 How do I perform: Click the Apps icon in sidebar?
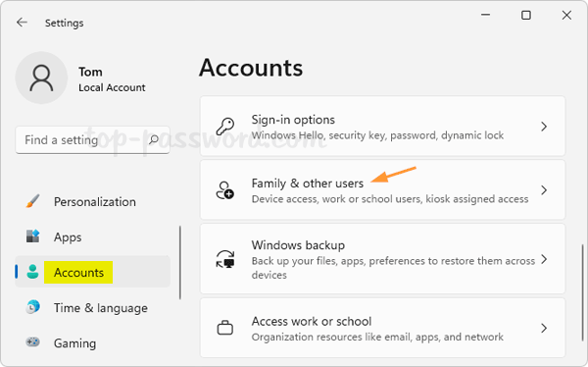pyautogui.click(x=33, y=236)
